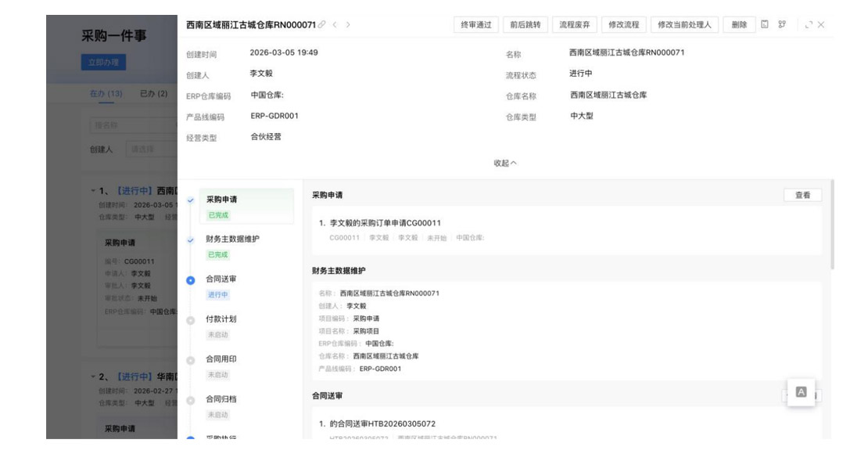Click 修改当前处理人 button
The image size is (868, 454).
point(684,25)
